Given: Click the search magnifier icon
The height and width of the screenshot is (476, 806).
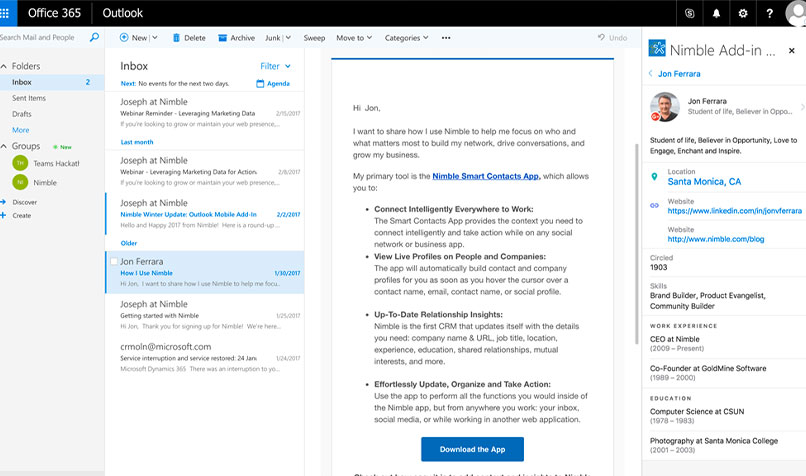Looking at the screenshot, I should click(x=94, y=38).
